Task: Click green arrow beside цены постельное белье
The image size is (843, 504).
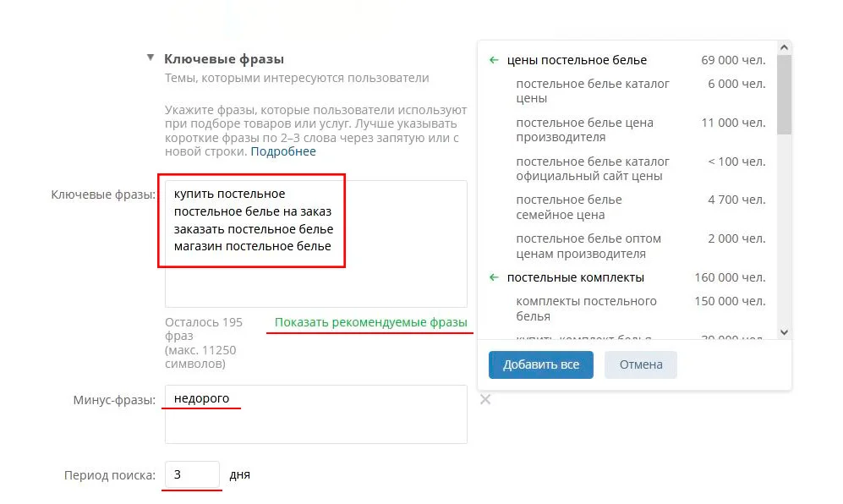Action: coord(495,60)
